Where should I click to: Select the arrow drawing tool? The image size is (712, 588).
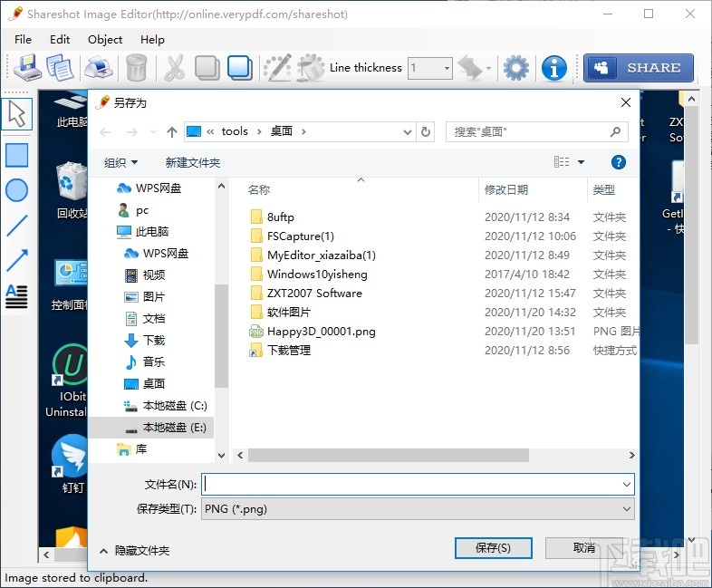[x=17, y=260]
